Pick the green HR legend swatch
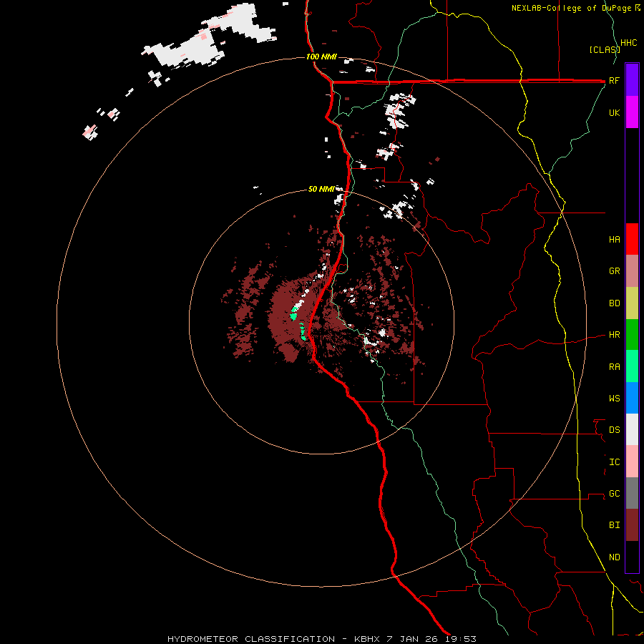Image resolution: width=644 pixels, height=644 pixels. (x=632, y=335)
